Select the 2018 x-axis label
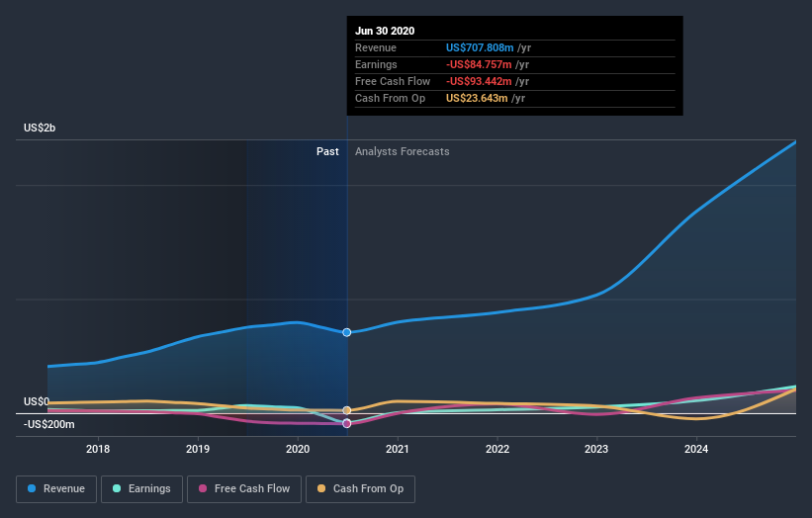812x518 pixels. [x=98, y=449]
